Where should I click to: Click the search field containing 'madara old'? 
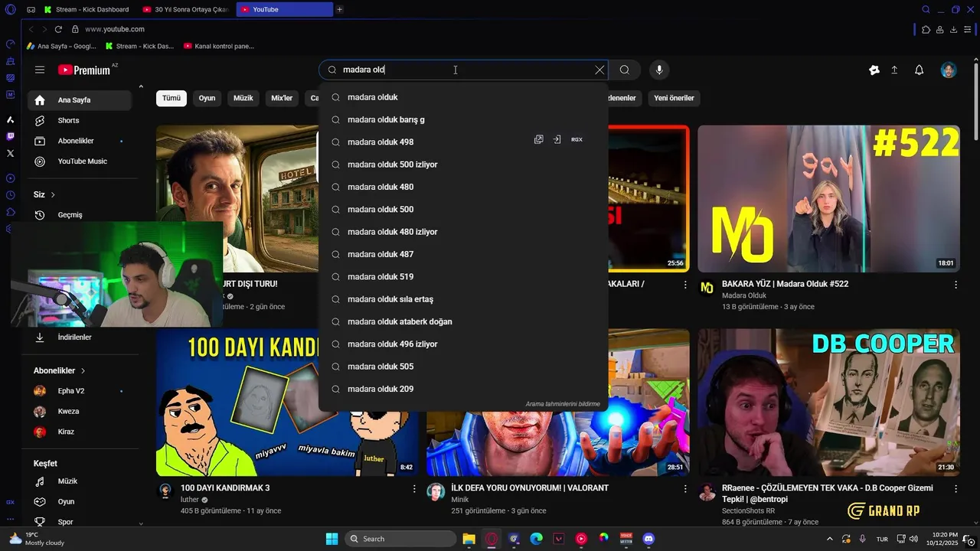463,70
